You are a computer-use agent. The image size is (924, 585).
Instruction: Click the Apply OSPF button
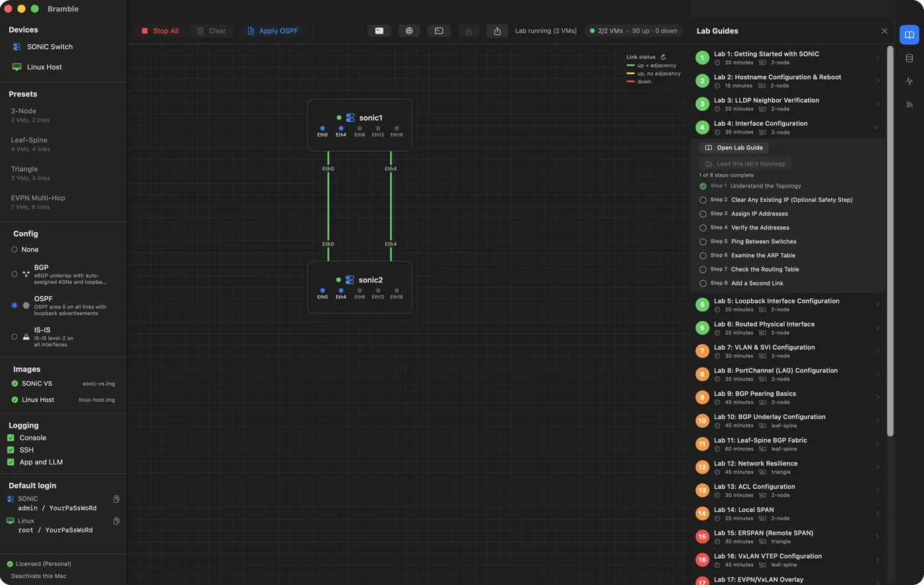click(273, 31)
